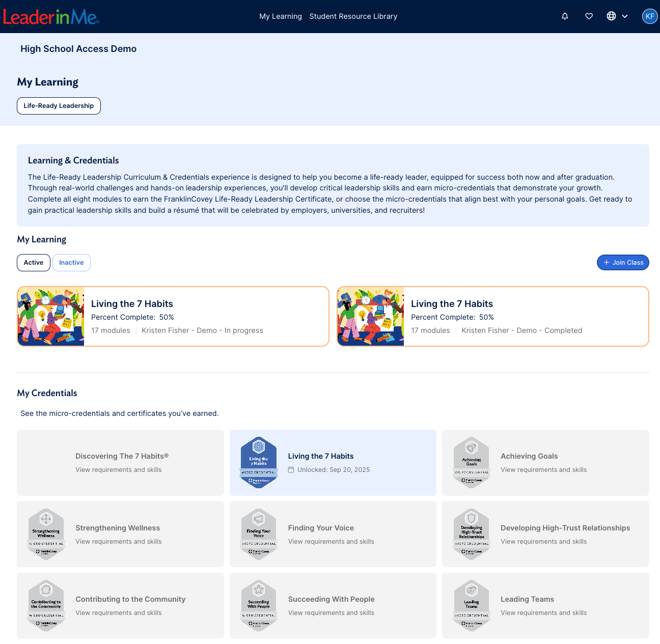Viewport: 660px width, 644px height.
Task: Switch to the Inactive filter tab
Action: 71,263
